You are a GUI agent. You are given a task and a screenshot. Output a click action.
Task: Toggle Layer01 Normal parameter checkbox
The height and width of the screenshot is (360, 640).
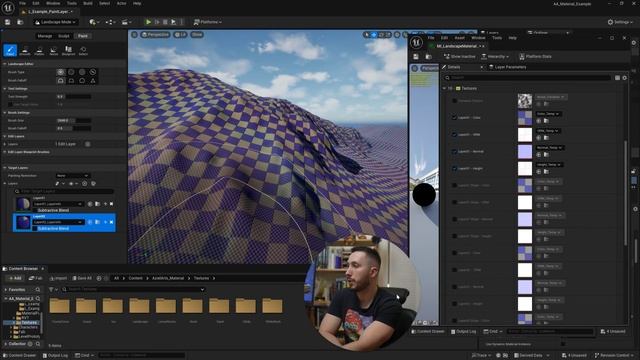[x=454, y=151]
